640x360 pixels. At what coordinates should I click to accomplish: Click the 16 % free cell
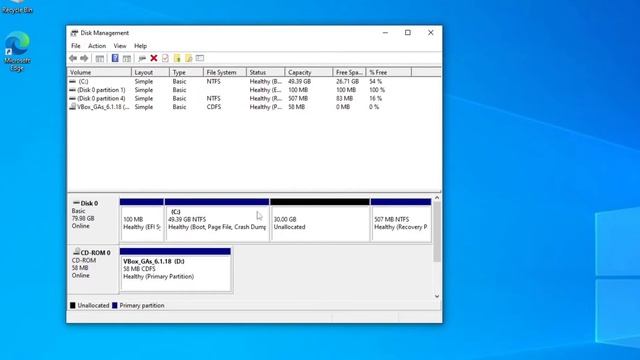(x=376, y=98)
